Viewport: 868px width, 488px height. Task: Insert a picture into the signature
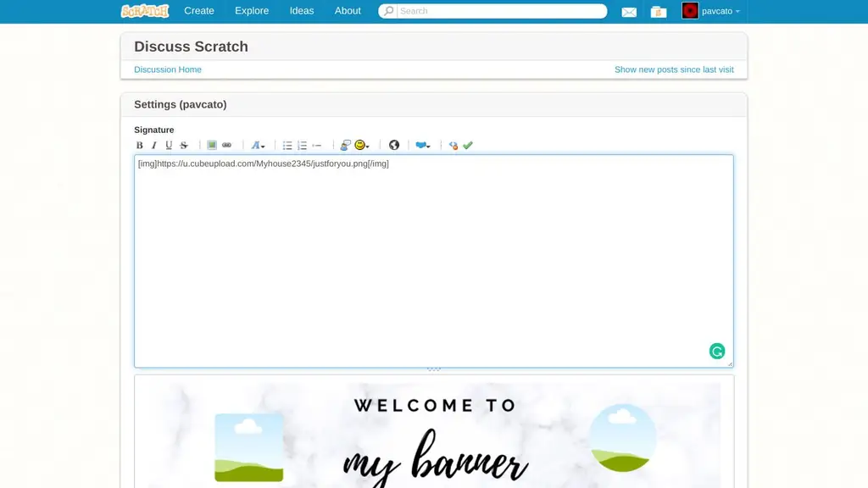point(211,145)
